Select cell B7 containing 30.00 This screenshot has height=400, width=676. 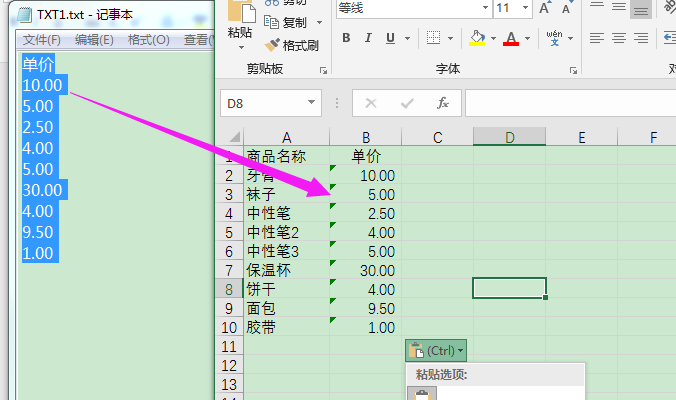366,270
